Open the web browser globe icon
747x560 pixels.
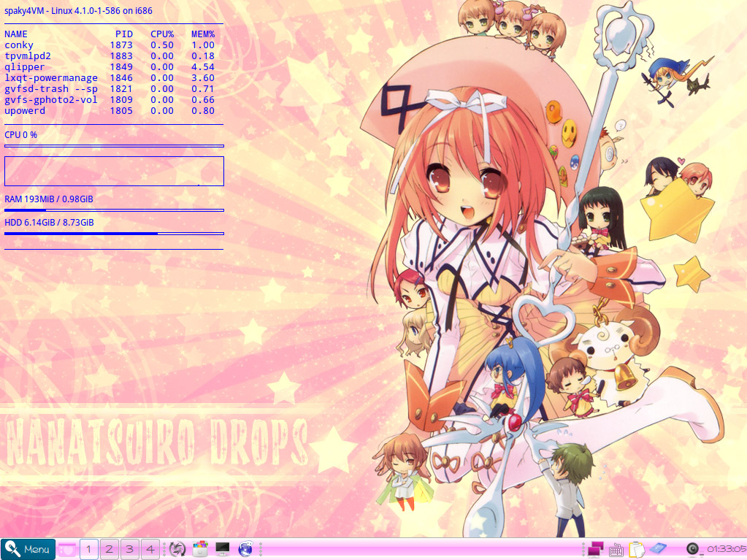[x=245, y=549]
